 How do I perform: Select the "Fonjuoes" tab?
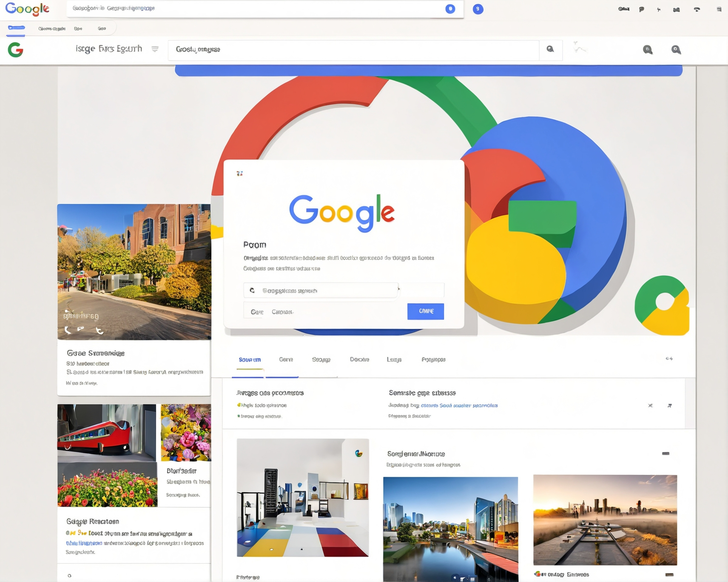tap(434, 359)
